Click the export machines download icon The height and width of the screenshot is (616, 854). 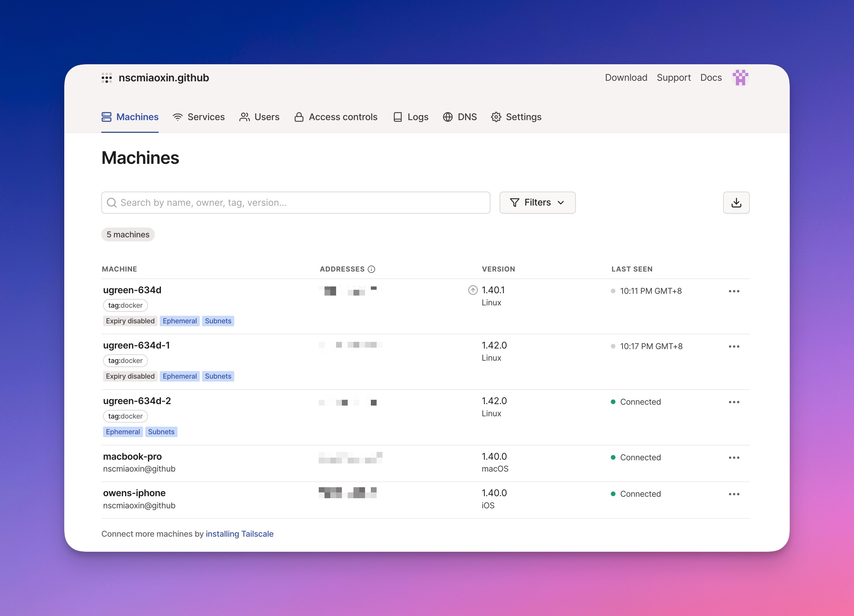(736, 203)
